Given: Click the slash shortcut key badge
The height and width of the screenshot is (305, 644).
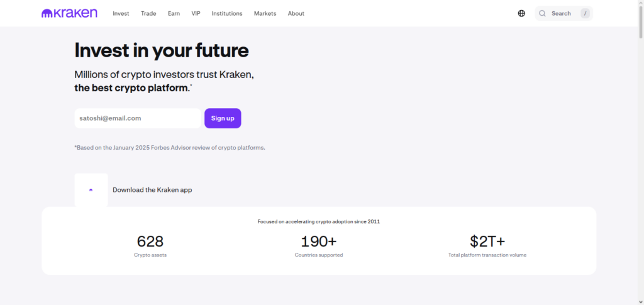Looking at the screenshot, I should (x=585, y=13).
